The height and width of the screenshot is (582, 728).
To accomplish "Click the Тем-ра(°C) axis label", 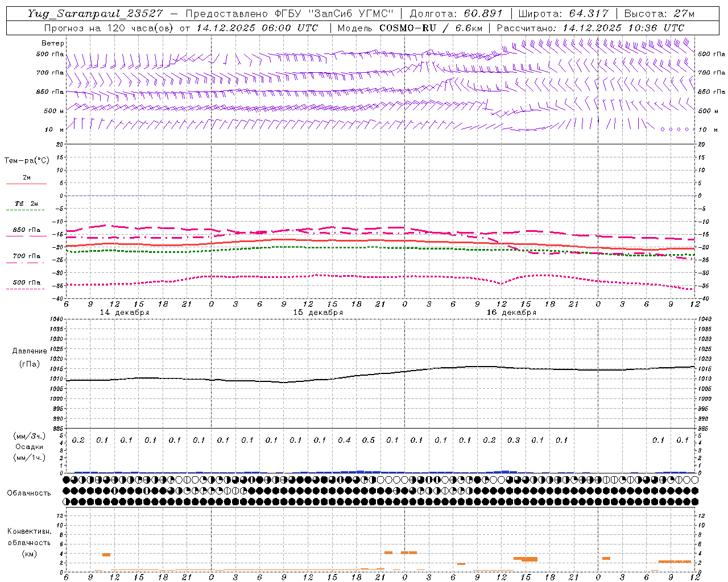I will click(27, 161).
